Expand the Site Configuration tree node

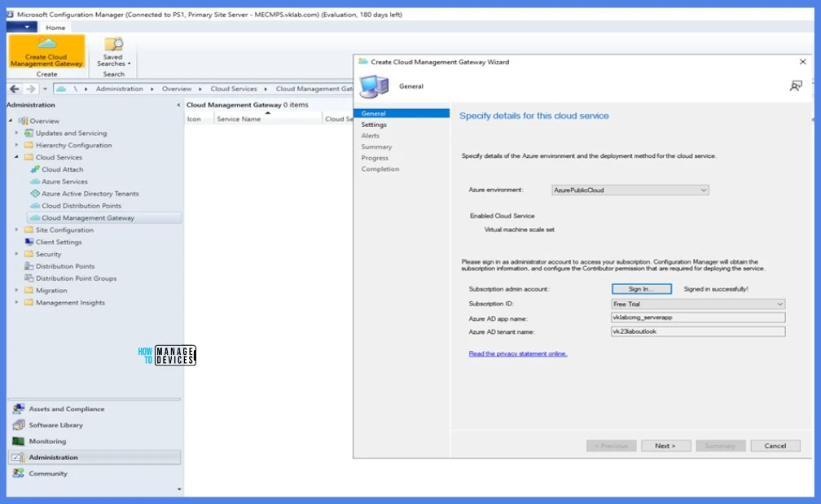(x=17, y=230)
